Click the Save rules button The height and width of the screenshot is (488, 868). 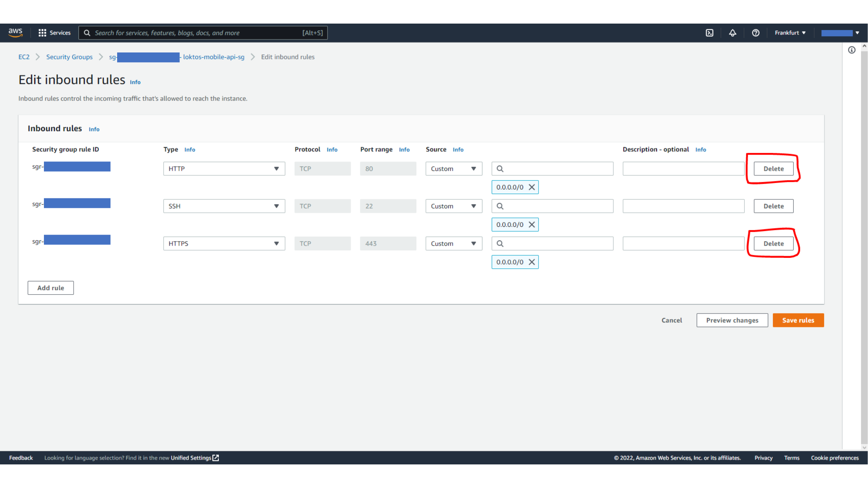coord(798,320)
